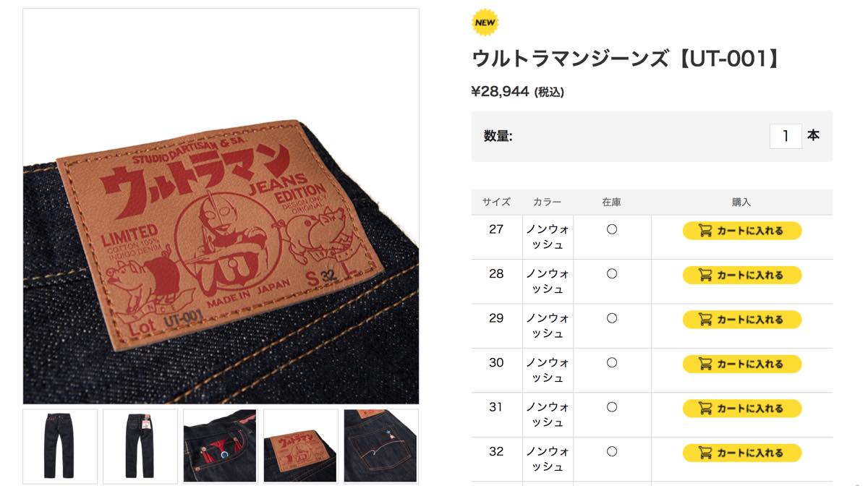The width and height of the screenshot is (868, 486).
Task: Add size 30 to cart
Action: click(x=742, y=364)
